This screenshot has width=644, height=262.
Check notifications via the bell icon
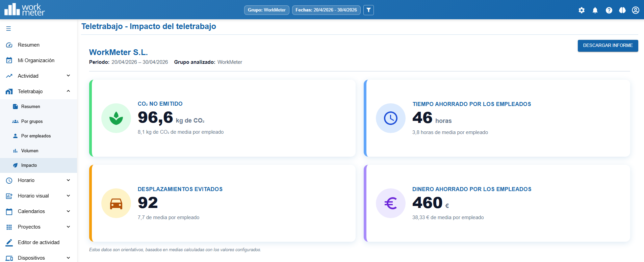(x=595, y=10)
